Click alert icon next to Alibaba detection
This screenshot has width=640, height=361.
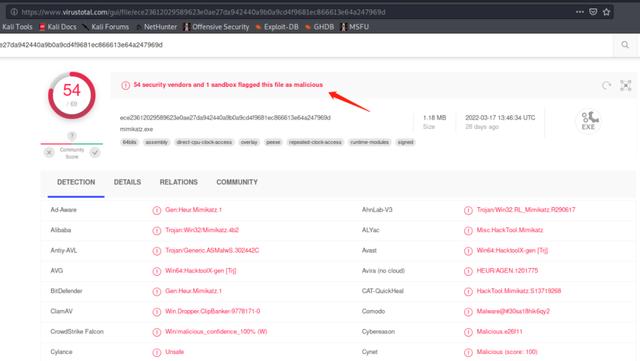point(157,231)
